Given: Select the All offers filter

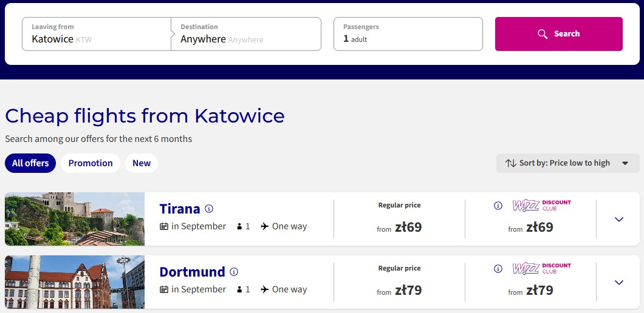Looking at the screenshot, I should pos(30,163).
